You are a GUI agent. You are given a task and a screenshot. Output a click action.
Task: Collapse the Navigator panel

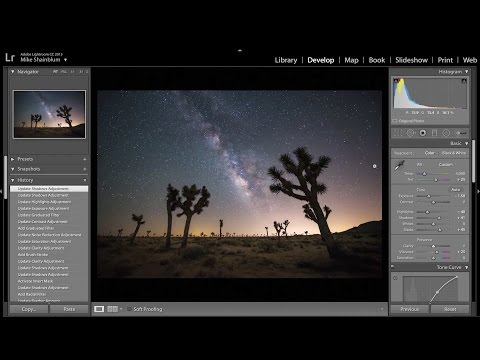click(x=13, y=72)
